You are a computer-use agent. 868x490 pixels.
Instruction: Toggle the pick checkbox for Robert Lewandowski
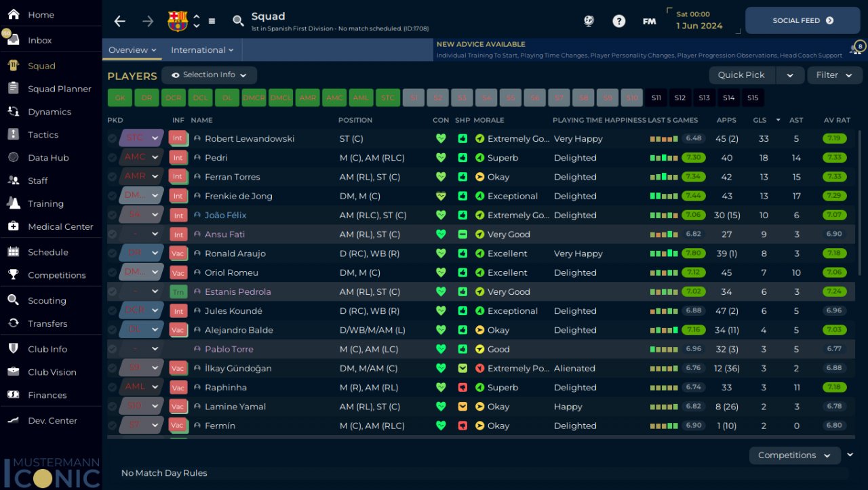[x=112, y=138]
